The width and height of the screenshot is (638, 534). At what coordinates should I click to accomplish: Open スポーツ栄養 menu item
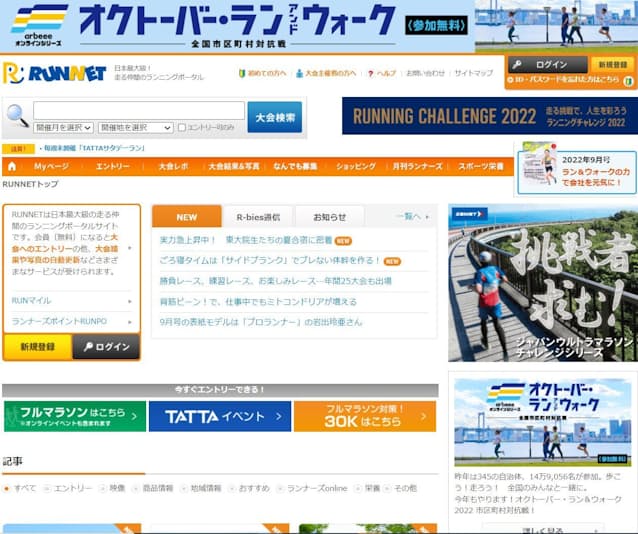481,166
